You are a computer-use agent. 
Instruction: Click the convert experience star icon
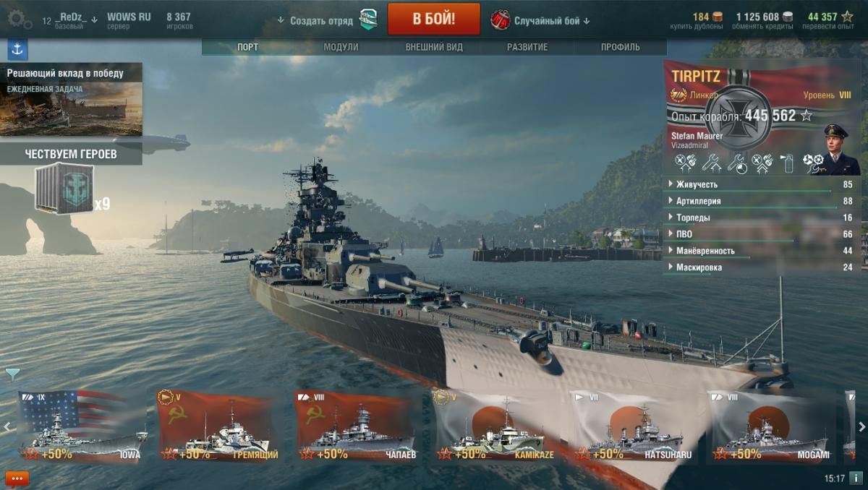847,17
